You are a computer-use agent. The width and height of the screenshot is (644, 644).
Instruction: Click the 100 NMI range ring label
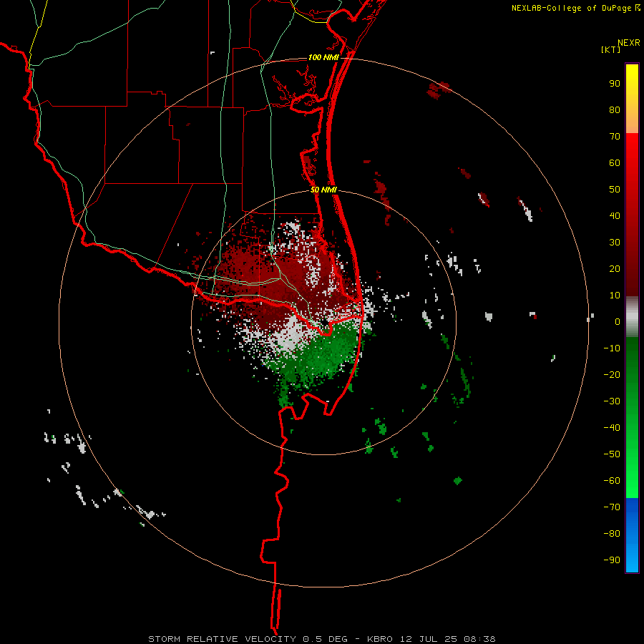tap(323, 57)
